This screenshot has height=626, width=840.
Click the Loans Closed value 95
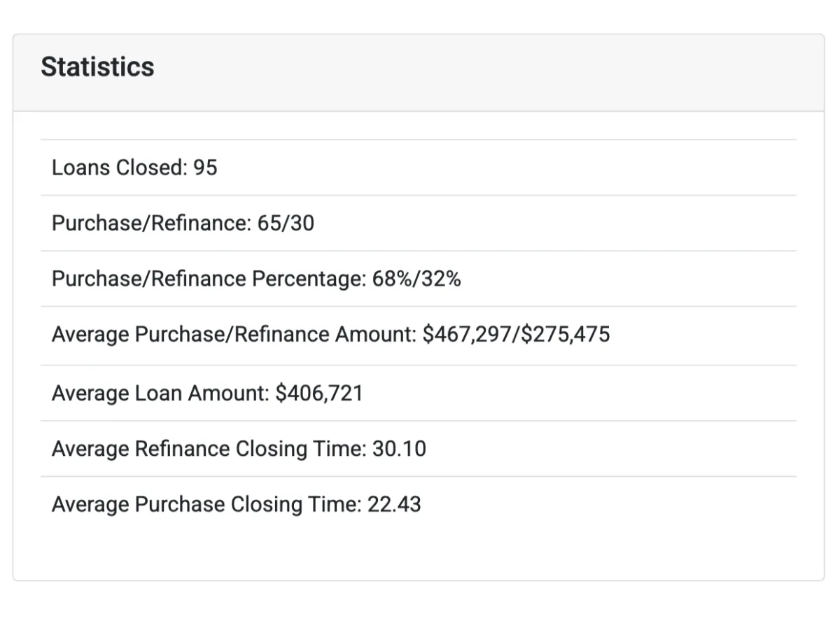click(x=205, y=167)
